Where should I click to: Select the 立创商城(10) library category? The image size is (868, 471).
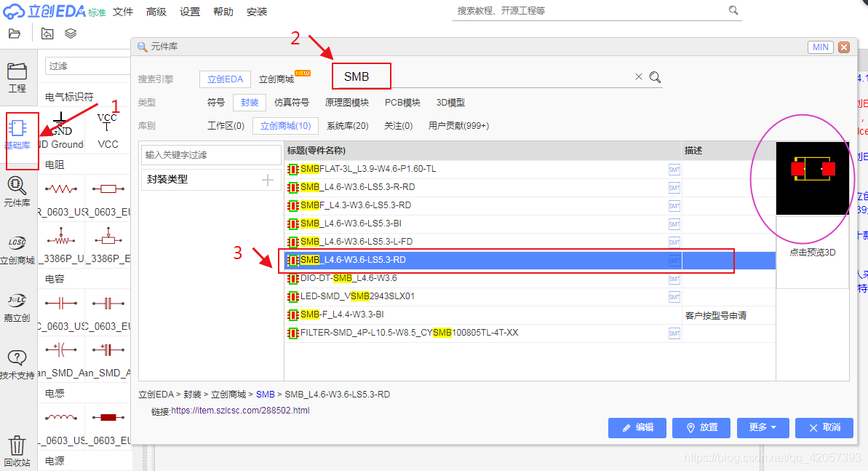[x=286, y=126]
